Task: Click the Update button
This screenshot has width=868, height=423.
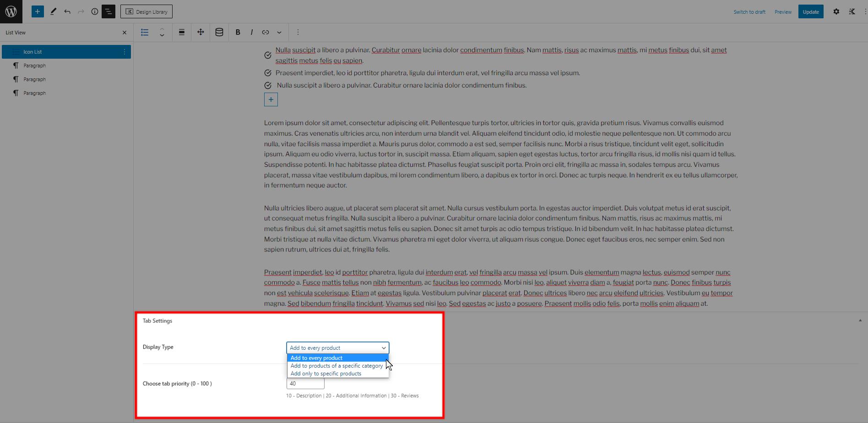Action: pos(810,11)
